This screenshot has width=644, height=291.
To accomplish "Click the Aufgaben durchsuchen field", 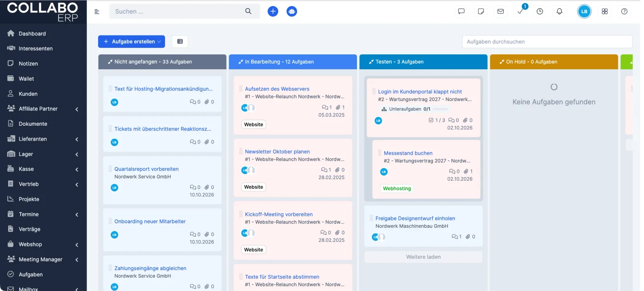I will 547,42.
